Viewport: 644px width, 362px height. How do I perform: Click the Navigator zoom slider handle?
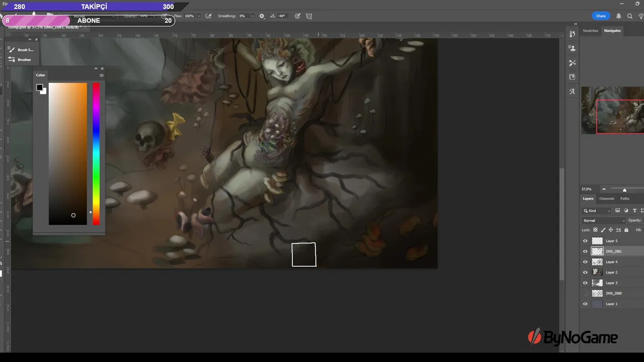(624, 190)
